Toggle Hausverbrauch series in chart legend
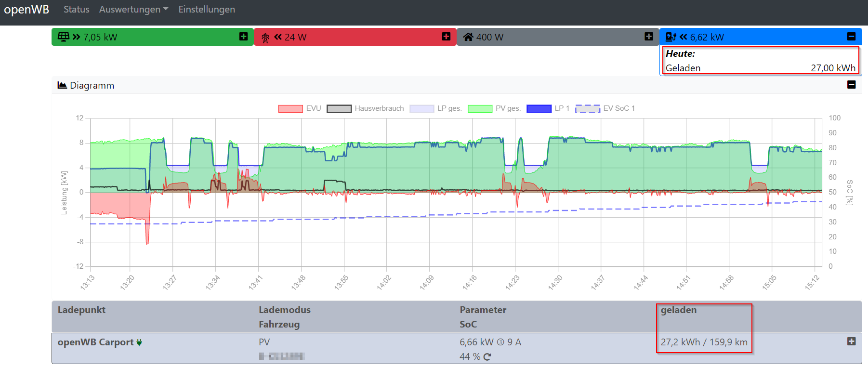This screenshot has width=868, height=367. [365, 108]
